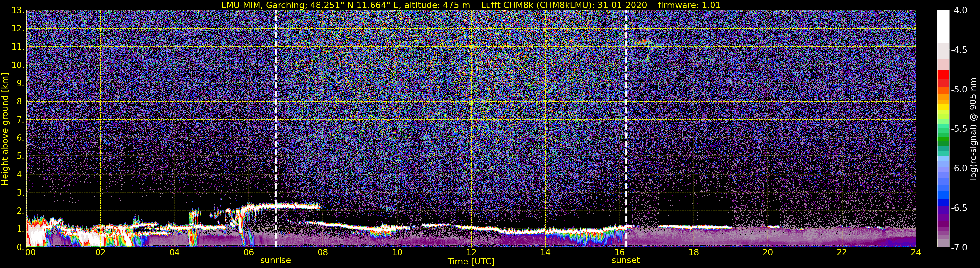The height and width of the screenshot is (268, 980).
Task: Click the '5.' height axis tick label
Action: pos(20,156)
